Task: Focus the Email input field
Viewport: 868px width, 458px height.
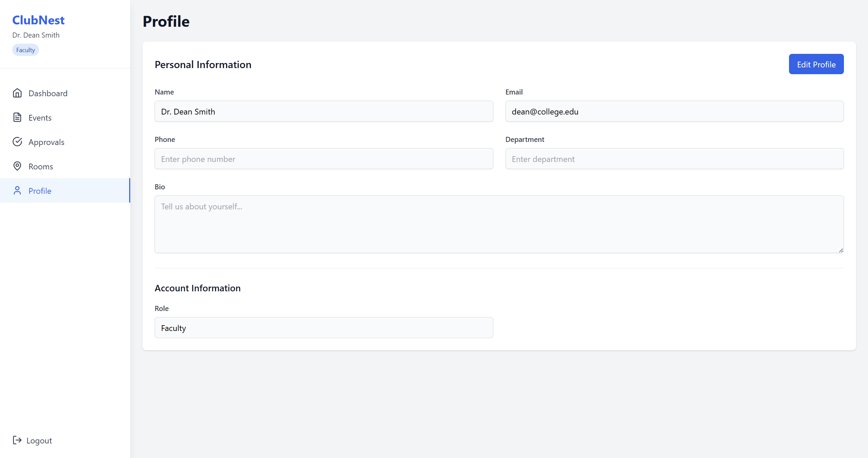Action: click(674, 111)
